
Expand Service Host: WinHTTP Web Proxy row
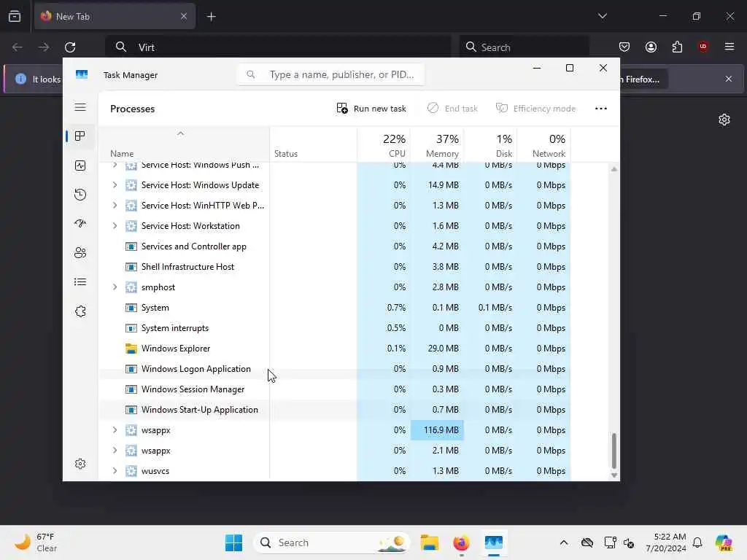115,205
